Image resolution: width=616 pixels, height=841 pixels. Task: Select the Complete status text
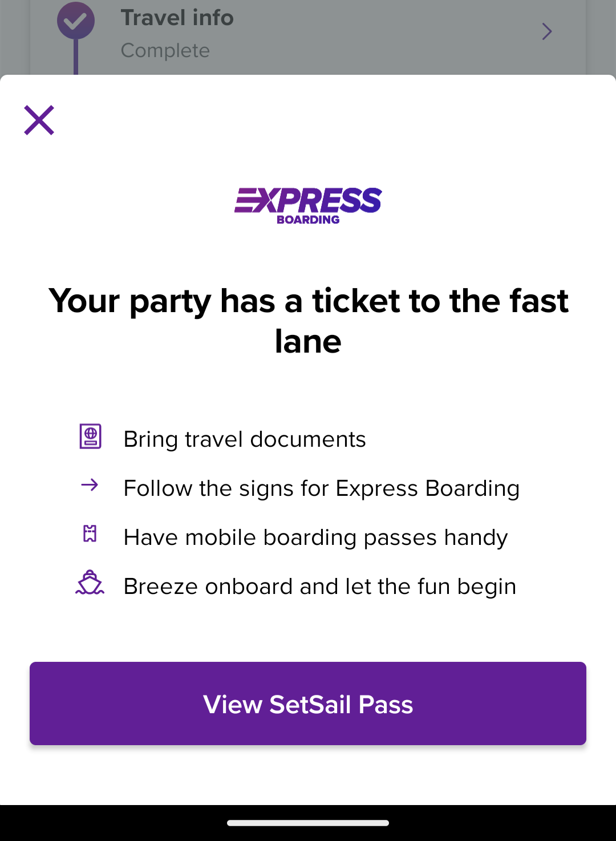pos(165,50)
